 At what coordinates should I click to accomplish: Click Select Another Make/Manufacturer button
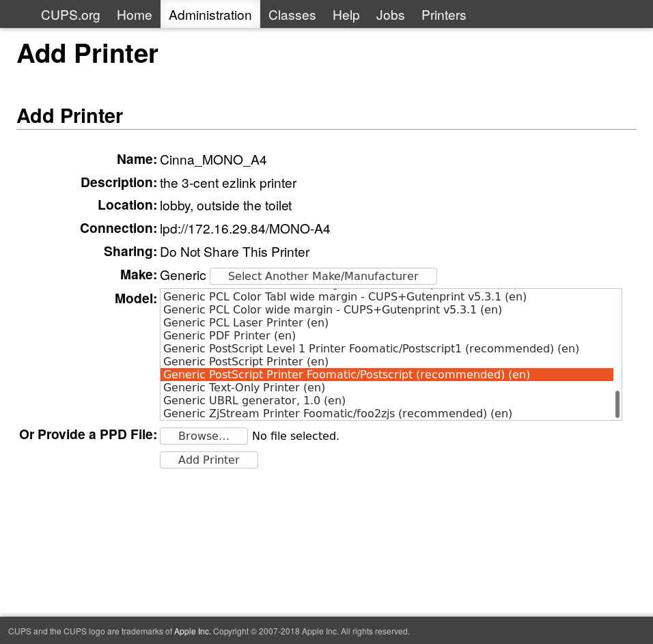click(x=323, y=276)
